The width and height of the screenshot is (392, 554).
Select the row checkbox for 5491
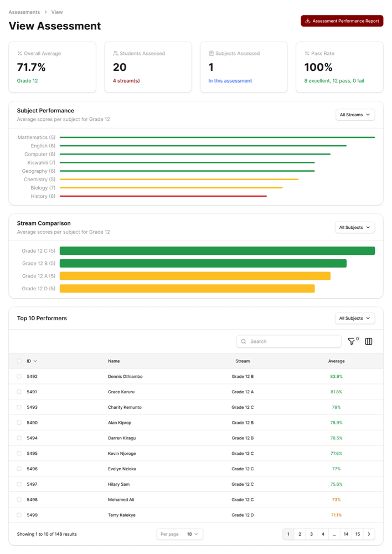[19, 392]
